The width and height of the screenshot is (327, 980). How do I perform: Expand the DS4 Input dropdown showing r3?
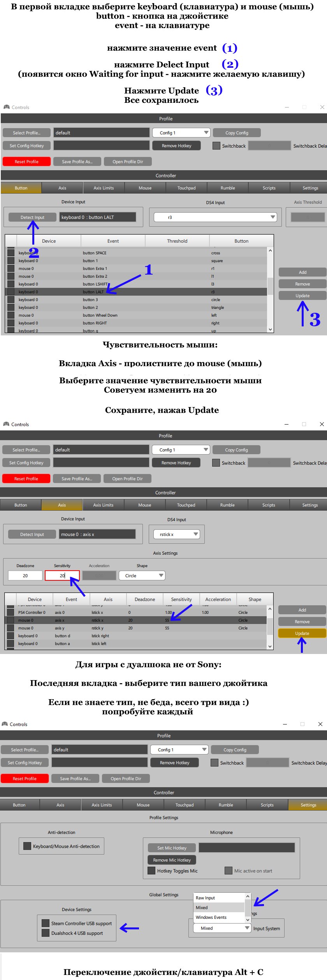tap(215, 217)
